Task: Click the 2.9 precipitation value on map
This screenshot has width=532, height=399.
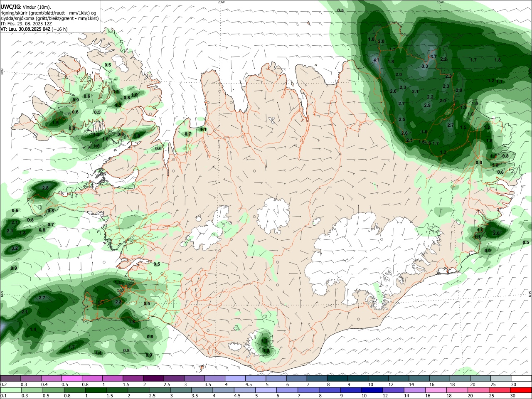Action: coord(427,105)
